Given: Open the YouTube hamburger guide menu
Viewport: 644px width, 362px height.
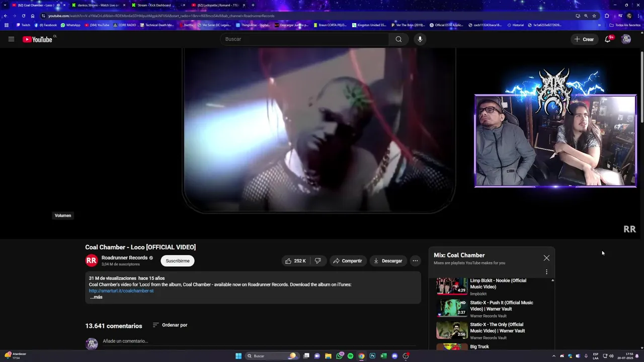Looking at the screenshot, I should 11,39.
